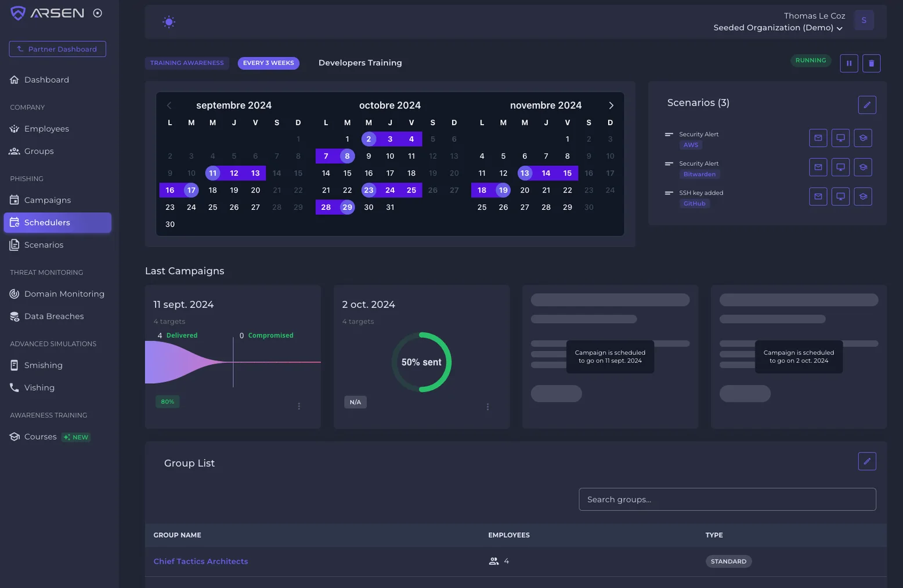Open the Chief Tactics Architects group link

[201, 561]
